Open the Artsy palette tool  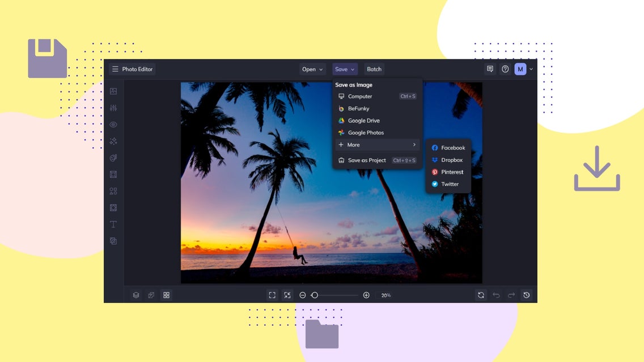[x=113, y=157]
